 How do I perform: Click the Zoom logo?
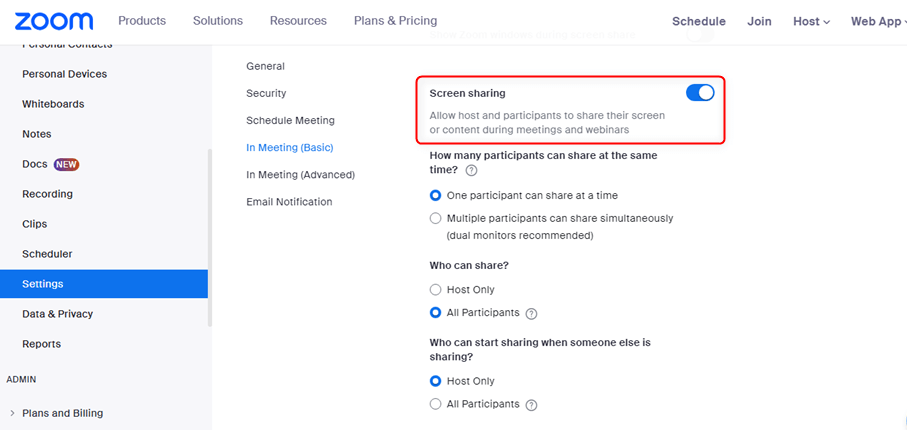coord(54,21)
